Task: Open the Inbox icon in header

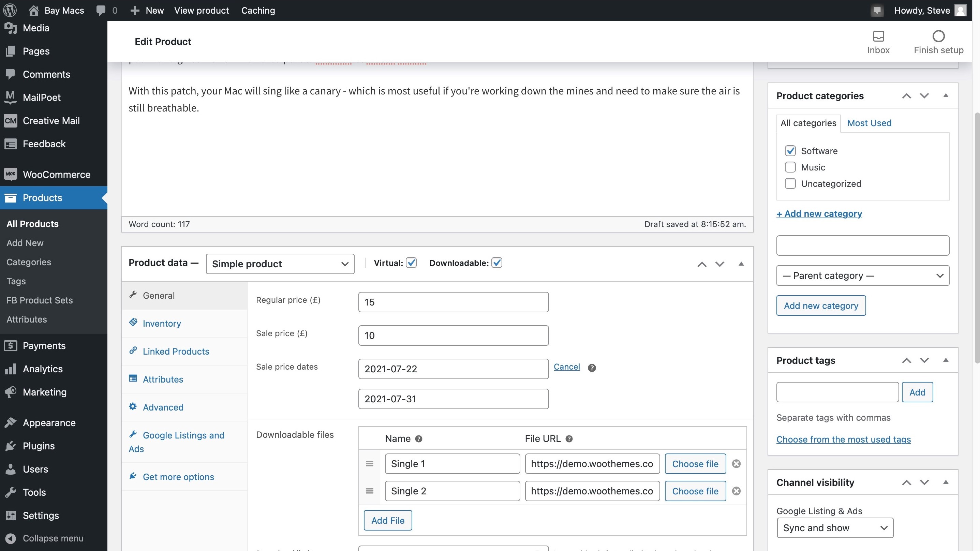Action: click(878, 36)
